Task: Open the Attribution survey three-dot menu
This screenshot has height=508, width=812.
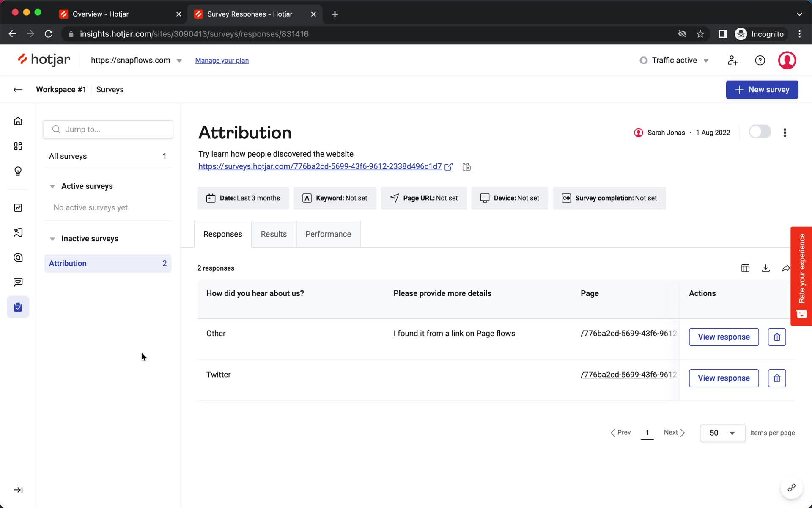Action: click(785, 133)
